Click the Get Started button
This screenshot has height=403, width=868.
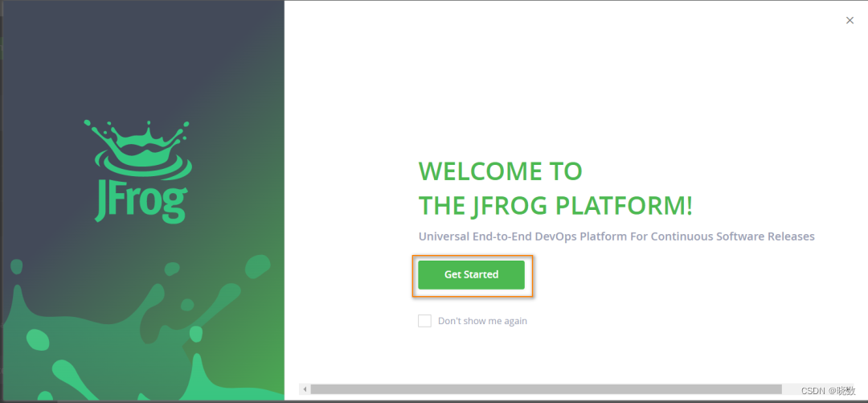471,275
